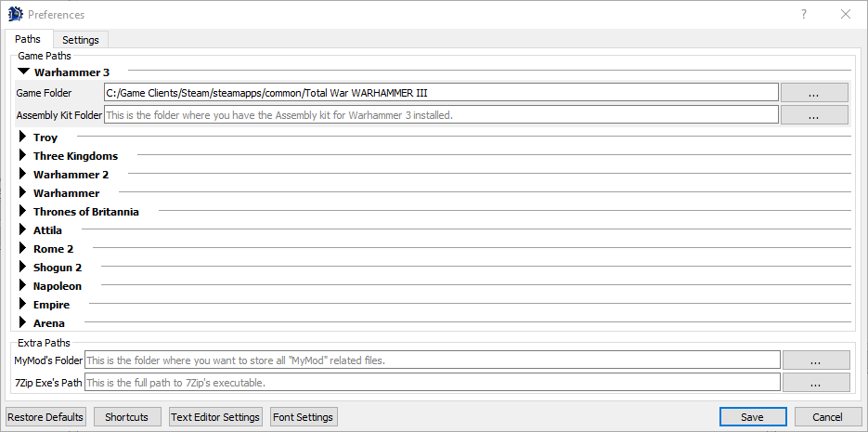Browse for the Warhammer 3 Game Folder

point(814,93)
